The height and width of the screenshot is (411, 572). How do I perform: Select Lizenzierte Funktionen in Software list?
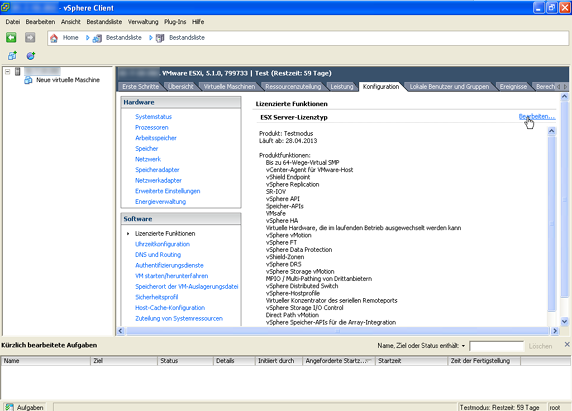[165, 233]
